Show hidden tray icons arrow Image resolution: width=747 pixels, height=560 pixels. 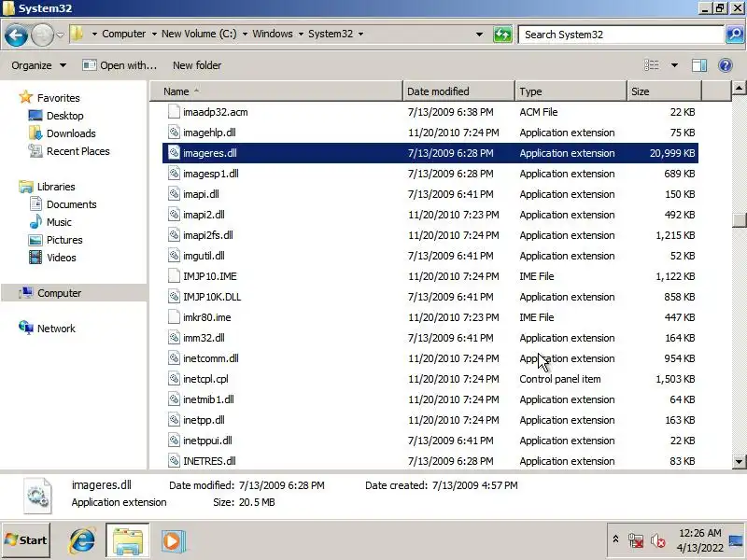[615, 539]
